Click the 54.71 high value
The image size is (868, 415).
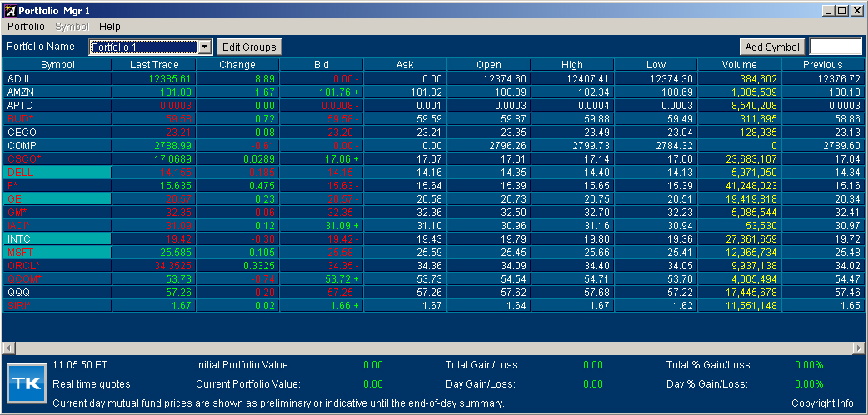click(x=598, y=278)
